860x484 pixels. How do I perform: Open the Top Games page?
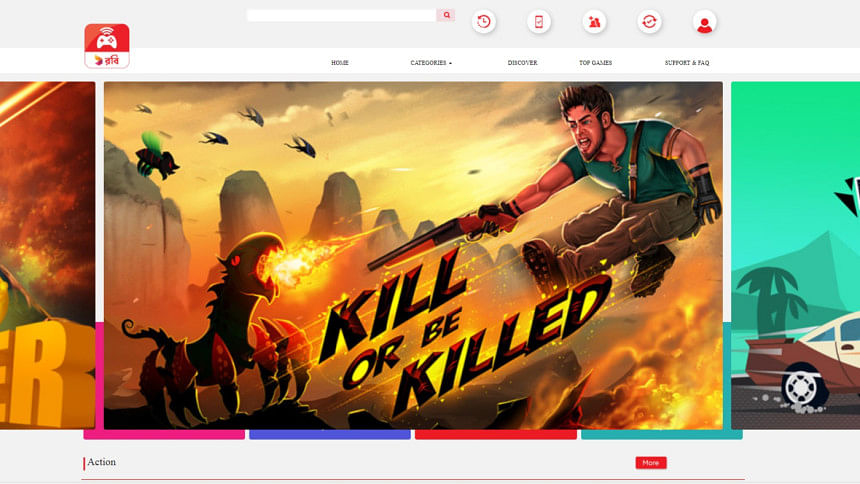point(595,63)
